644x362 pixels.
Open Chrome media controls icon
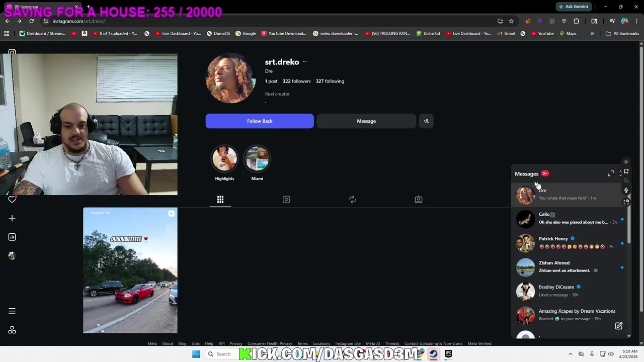(x=612, y=21)
